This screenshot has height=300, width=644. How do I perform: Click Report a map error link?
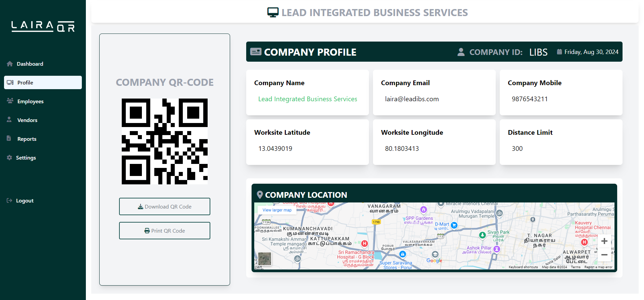pos(598,267)
